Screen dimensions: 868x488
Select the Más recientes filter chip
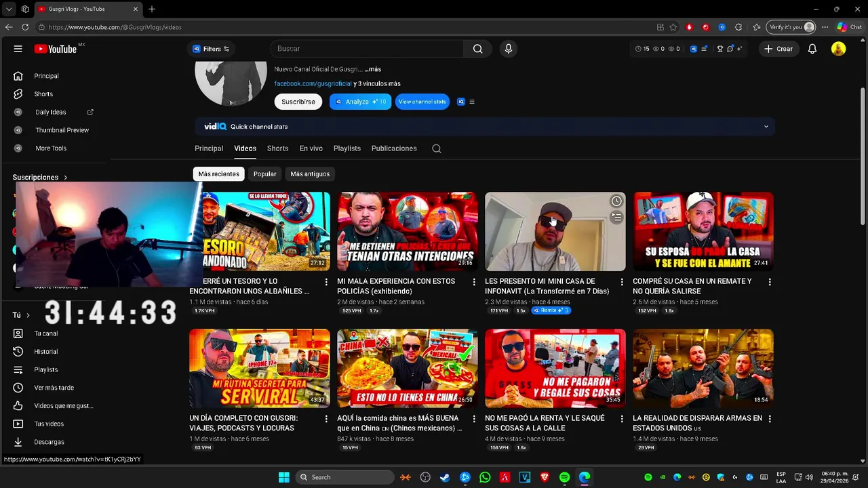[218, 174]
